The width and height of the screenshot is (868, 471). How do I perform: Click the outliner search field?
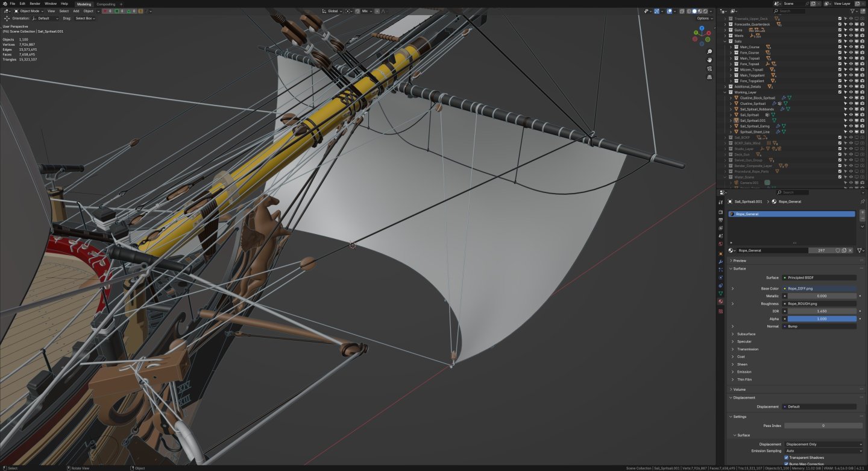pos(790,11)
